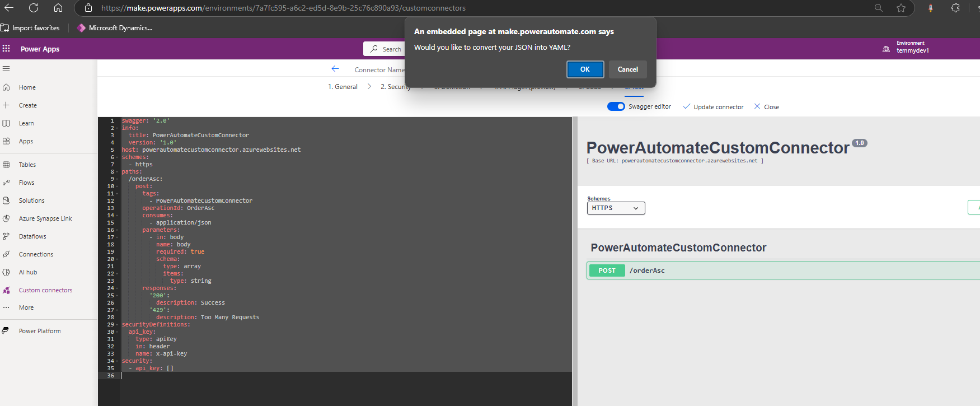Viewport: 980px width, 406px height.
Task: Collapse the info block fold arrow on line 2
Action: [117, 128]
